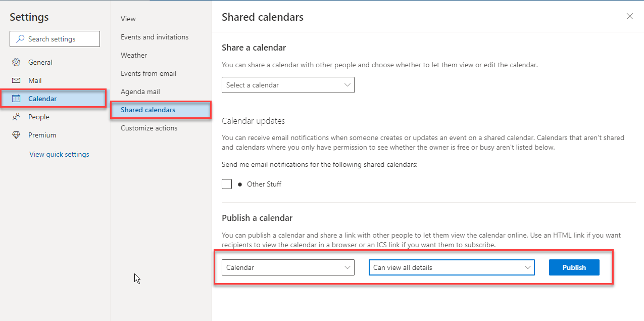
Task: Switch to the Weather settings page
Action: coord(134,55)
